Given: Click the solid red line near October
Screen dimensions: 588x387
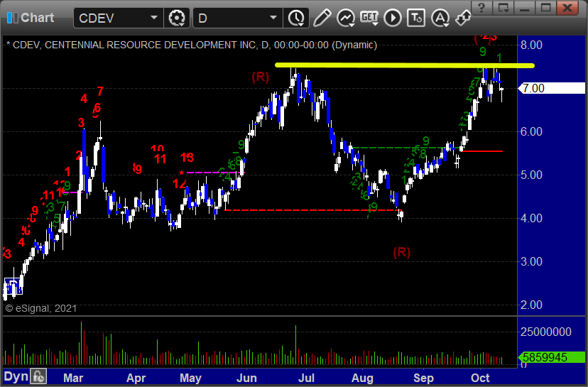Looking at the screenshot, I should pos(482,151).
